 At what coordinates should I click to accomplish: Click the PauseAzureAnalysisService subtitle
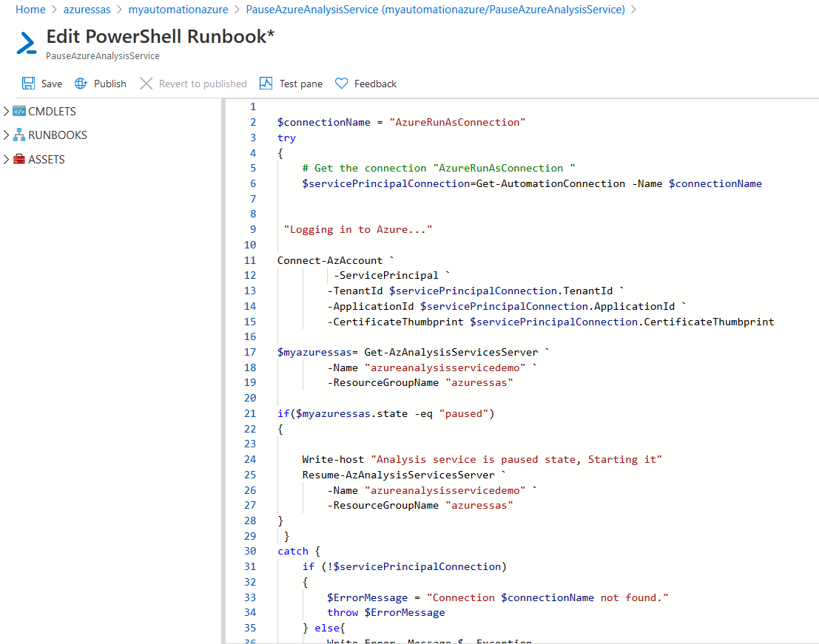point(102,56)
